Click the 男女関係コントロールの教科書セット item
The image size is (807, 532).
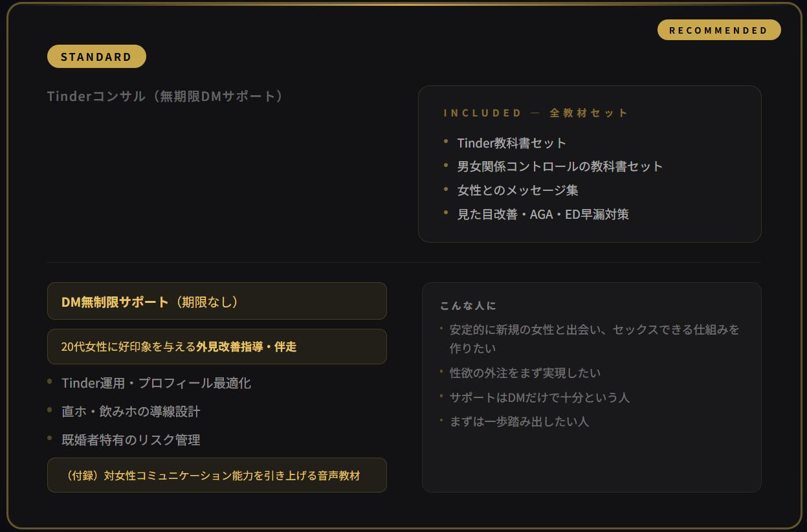coord(560,166)
